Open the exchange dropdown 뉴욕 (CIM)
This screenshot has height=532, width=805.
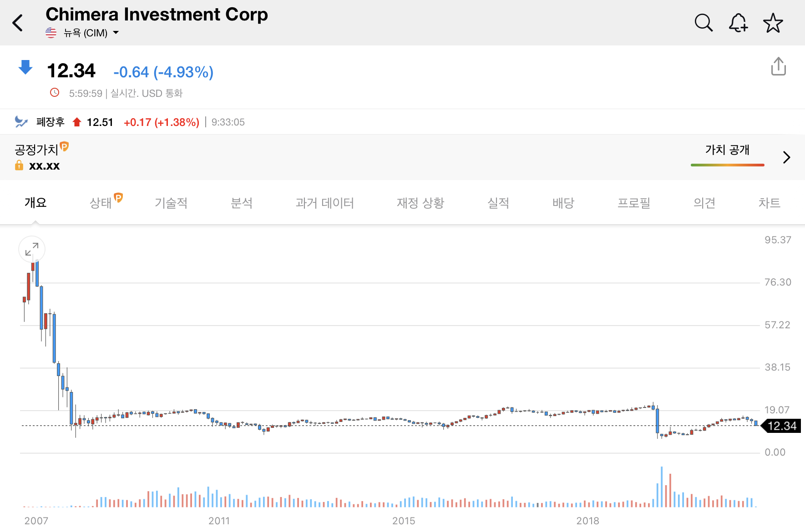coord(91,33)
